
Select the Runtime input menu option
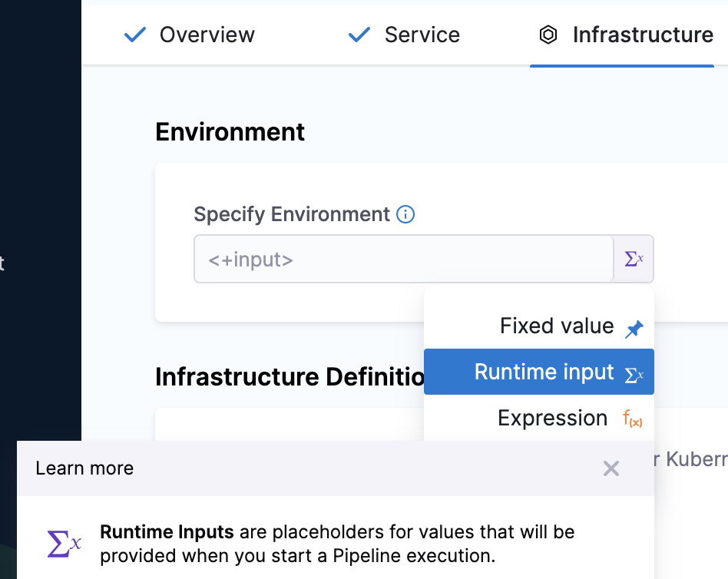coord(544,372)
